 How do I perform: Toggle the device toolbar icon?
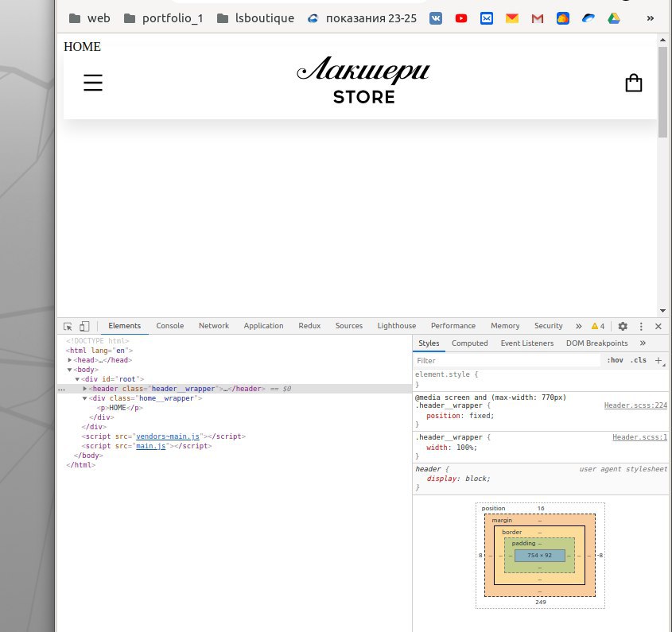tap(84, 326)
